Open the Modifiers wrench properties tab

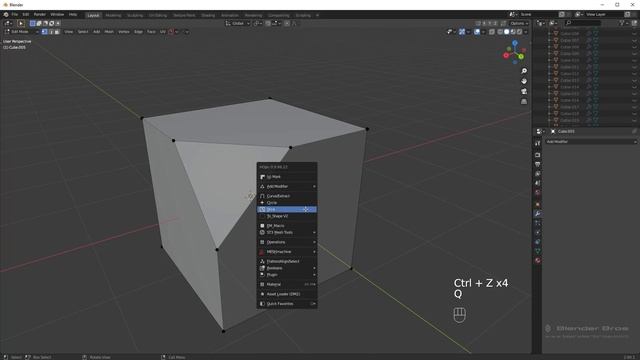pos(538,214)
